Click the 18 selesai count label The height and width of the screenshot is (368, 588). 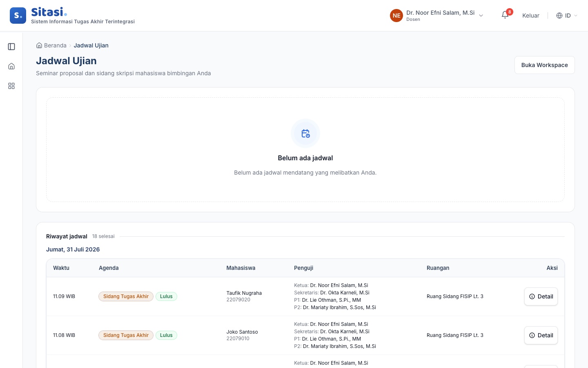click(103, 236)
